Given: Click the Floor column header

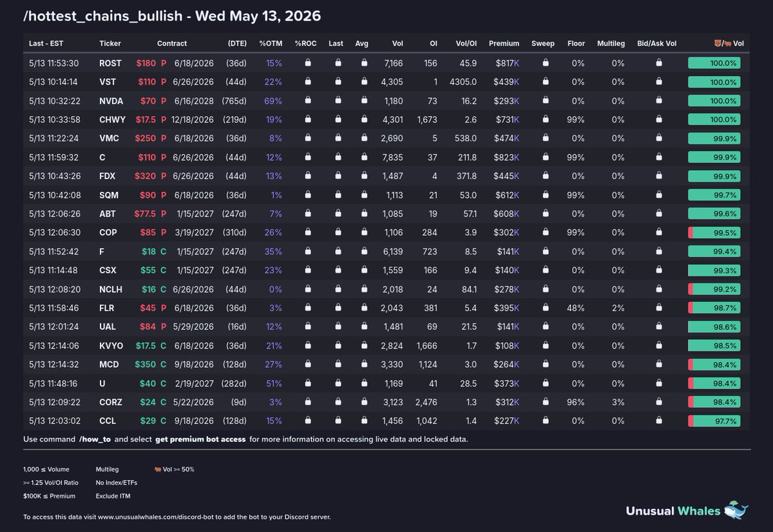Looking at the screenshot, I should coord(577,43).
